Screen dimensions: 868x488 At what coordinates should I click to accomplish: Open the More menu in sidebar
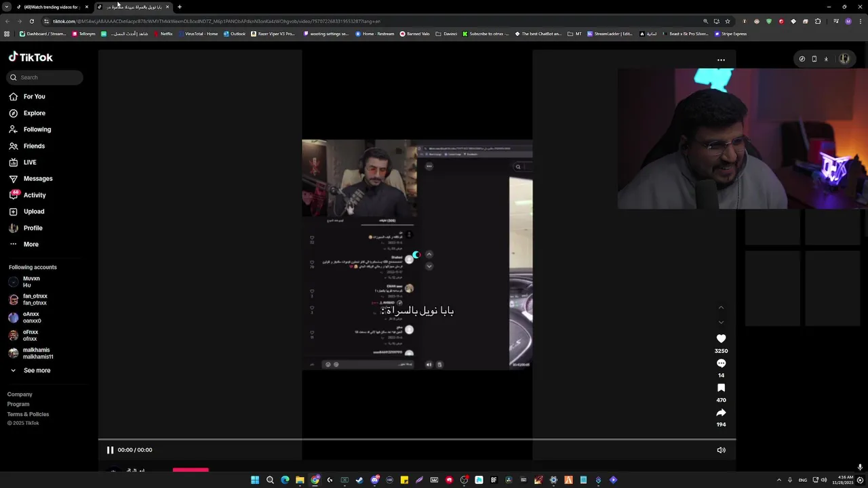coord(24,245)
